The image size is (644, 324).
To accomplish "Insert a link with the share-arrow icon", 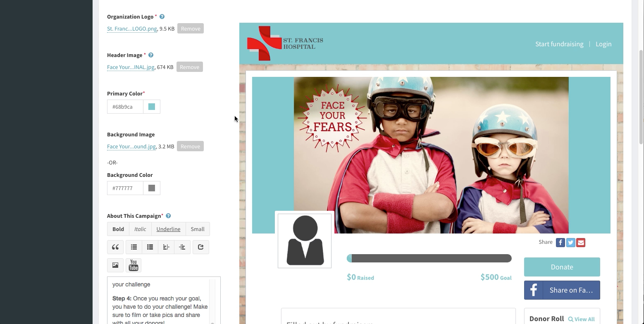I will (x=201, y=247).
